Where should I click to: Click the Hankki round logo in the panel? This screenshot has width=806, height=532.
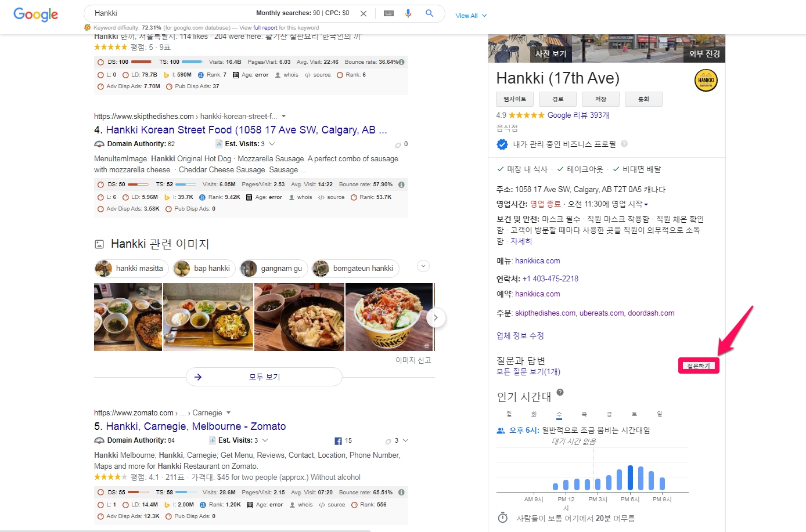706,80
